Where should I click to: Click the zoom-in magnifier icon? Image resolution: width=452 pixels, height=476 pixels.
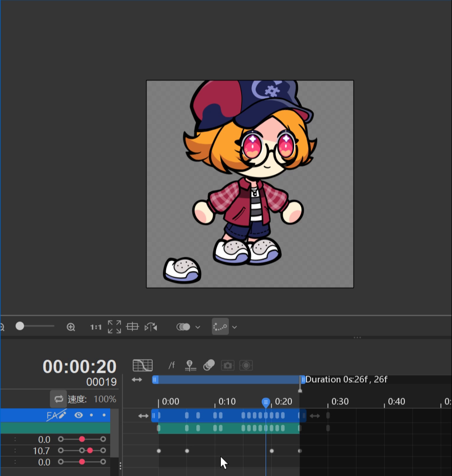(x=71, y=327)
